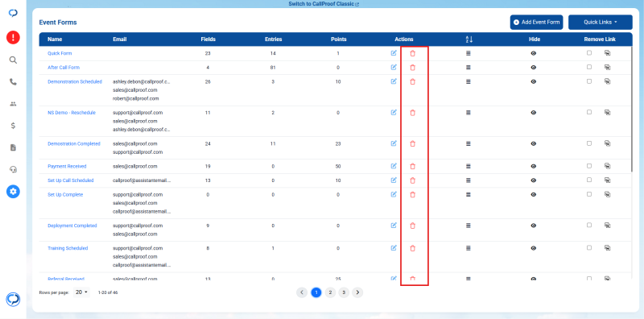
Task: Open the chat bubble at sidebar bottom
Action: pos(13,300)
